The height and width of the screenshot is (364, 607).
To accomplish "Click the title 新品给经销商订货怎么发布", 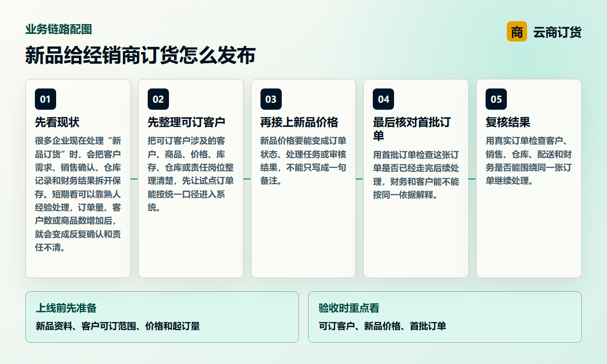I will pyautogui.click(x=140, y=56).
